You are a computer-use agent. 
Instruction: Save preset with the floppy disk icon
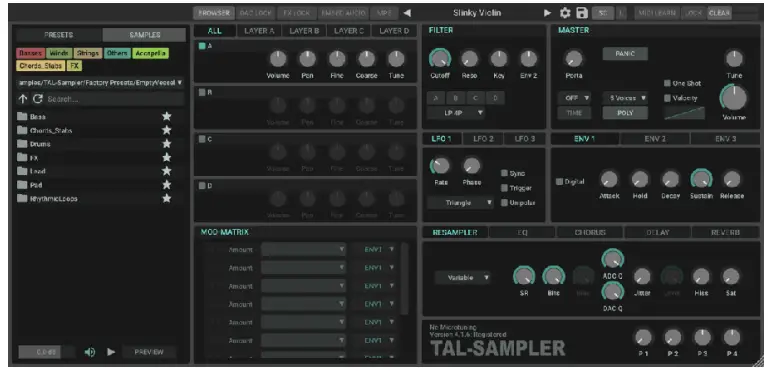[x=582, y=13]
